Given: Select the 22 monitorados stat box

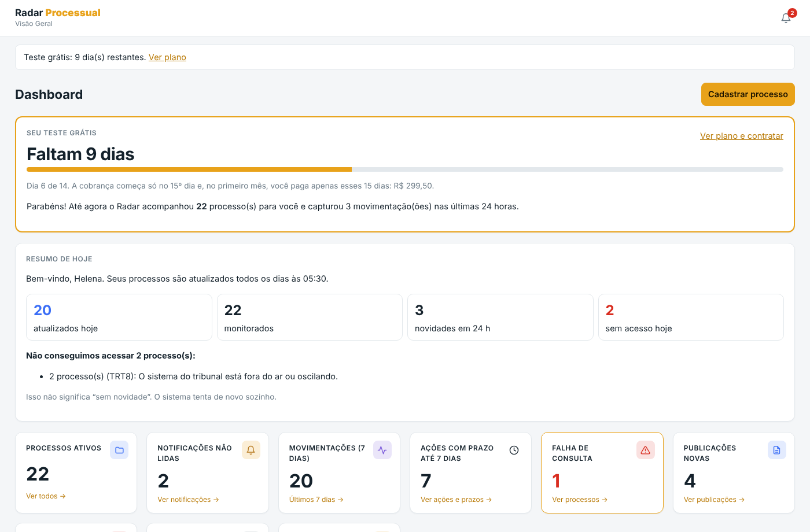Looking at the screenshot, I should pyautogui.click(x=310, y=317).
